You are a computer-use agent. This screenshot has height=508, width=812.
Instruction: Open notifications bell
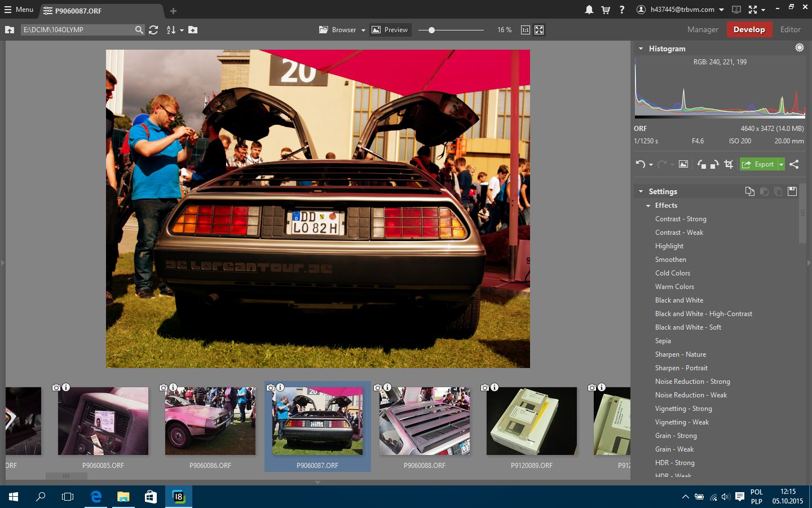(589, 10)
